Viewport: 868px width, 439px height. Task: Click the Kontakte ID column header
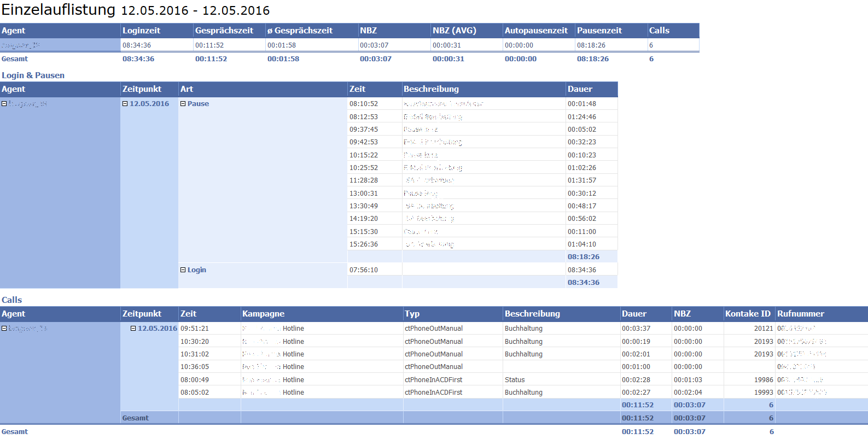click(748, 314)
